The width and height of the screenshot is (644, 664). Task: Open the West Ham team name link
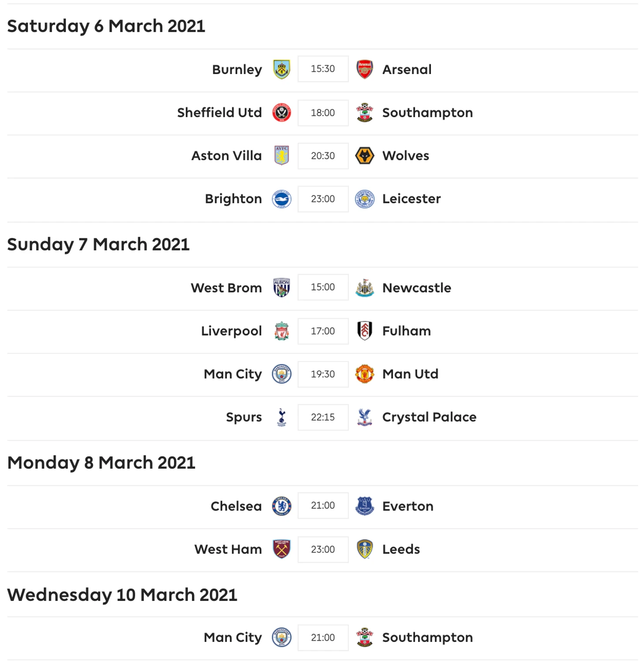(228, 549)
